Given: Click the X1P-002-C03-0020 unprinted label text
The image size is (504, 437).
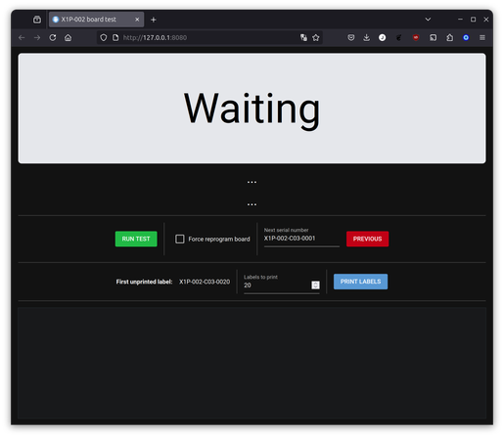Looking at the screenshot, I should click(205, 282).
